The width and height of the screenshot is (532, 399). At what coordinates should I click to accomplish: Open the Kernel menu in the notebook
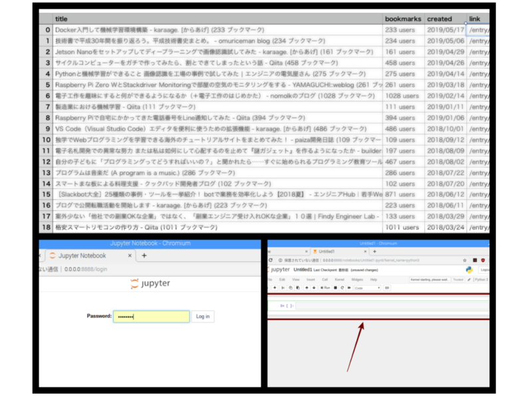(339, 279)
